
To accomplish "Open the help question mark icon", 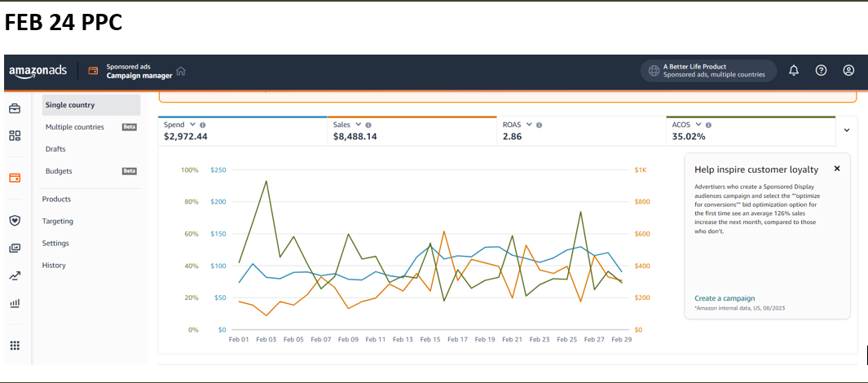I will (x=821, y=71).
